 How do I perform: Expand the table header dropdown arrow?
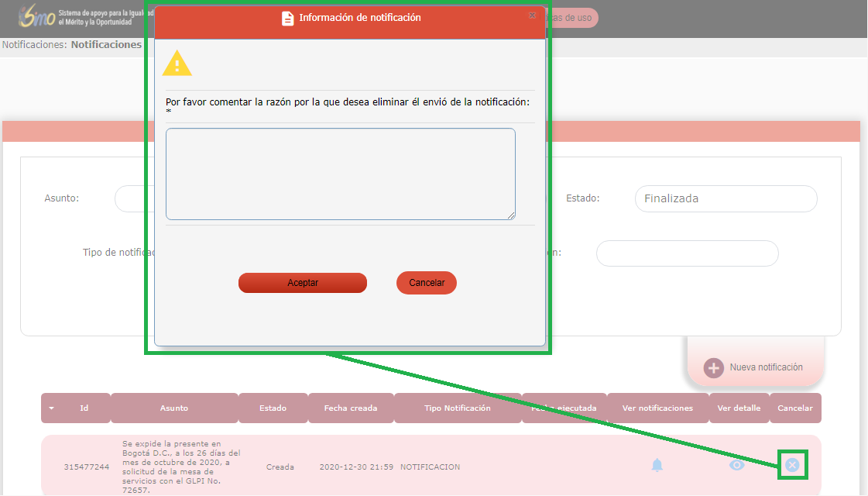pyautogui.click(x=52, y=408)
